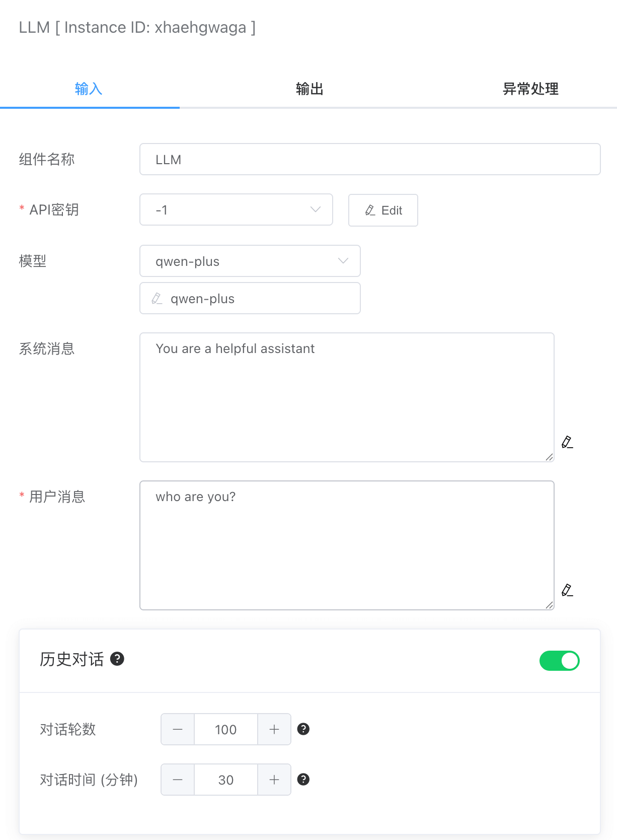Click the edit pencil icon beside system message
This screenshot has width=617, height=840.
click(x=567, y=442)
